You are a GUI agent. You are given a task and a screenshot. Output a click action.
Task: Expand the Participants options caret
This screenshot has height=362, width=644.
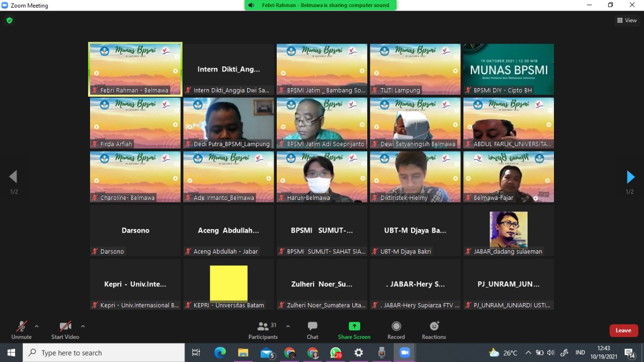[x=288, y=326]
